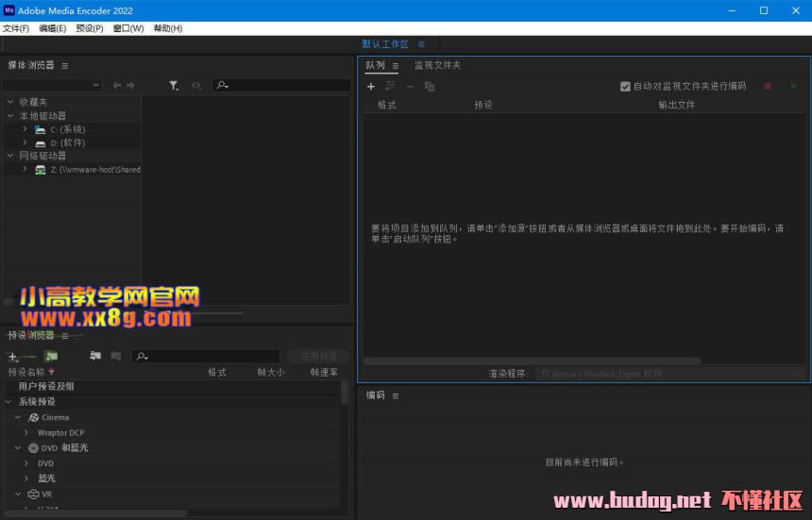Click the 预设 column header in queue
This screenshot has height=520, width=812.
tap(483, 105)
